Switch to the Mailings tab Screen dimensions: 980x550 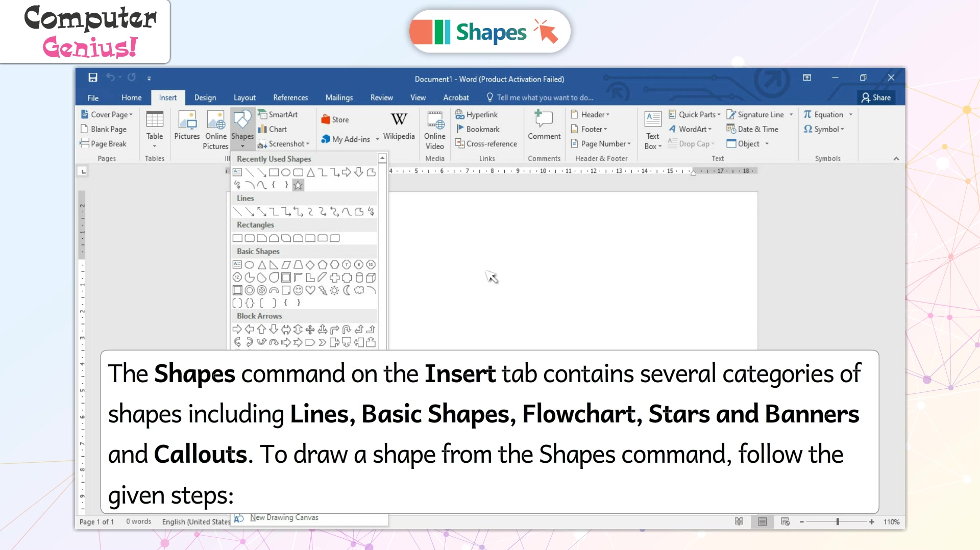click(x=339, y=97)
